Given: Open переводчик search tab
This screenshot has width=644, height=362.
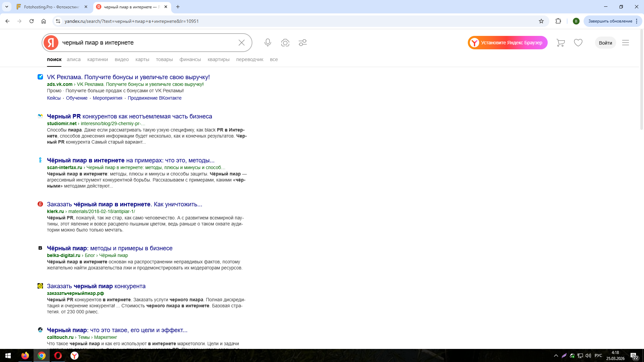Looking at the screenshot, I should (250, 59).
